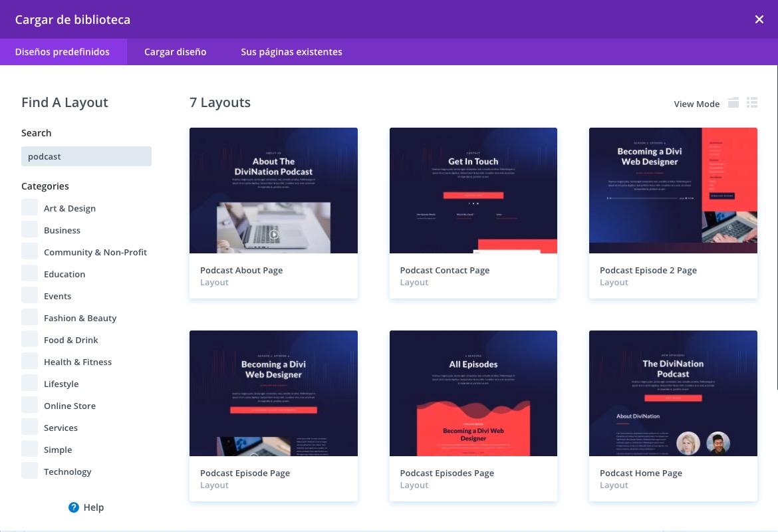Switch to list view mode icon
Screen dimensions: 778x532
coord(752,103)
